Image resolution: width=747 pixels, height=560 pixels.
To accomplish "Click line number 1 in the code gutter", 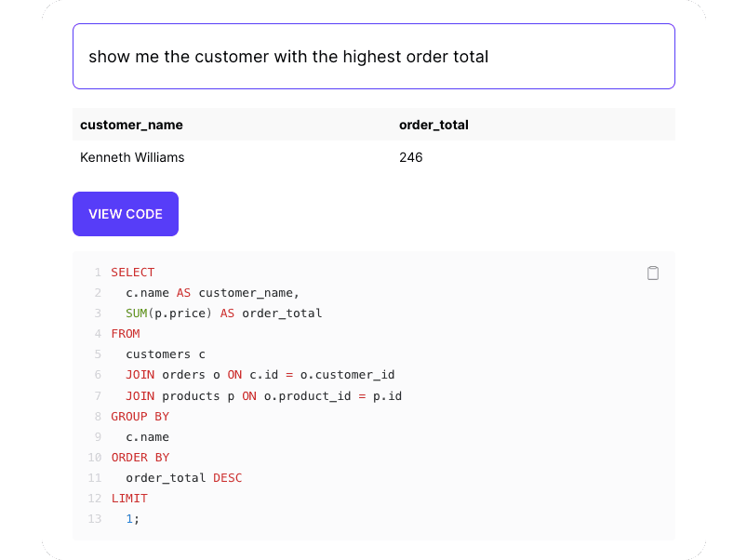I will click(x=98, y=272).
